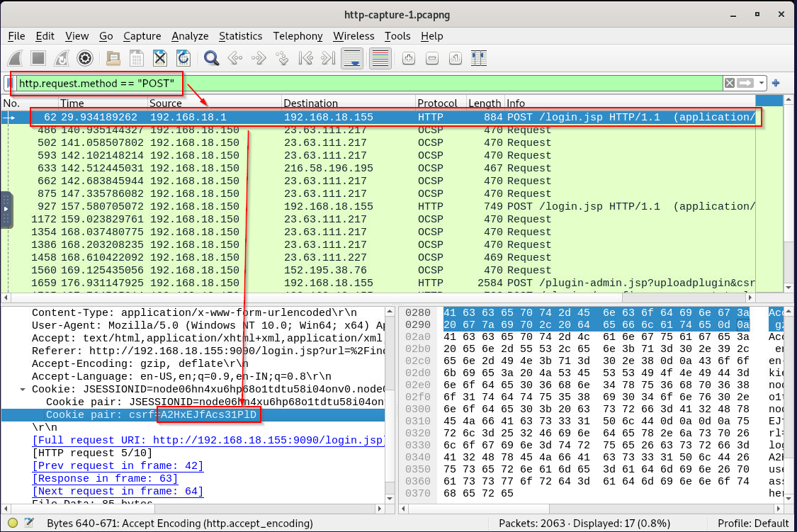Viewport: 797px width, 532px height.
Task: Open display filter history dropdown
Action: coord(762,84)
